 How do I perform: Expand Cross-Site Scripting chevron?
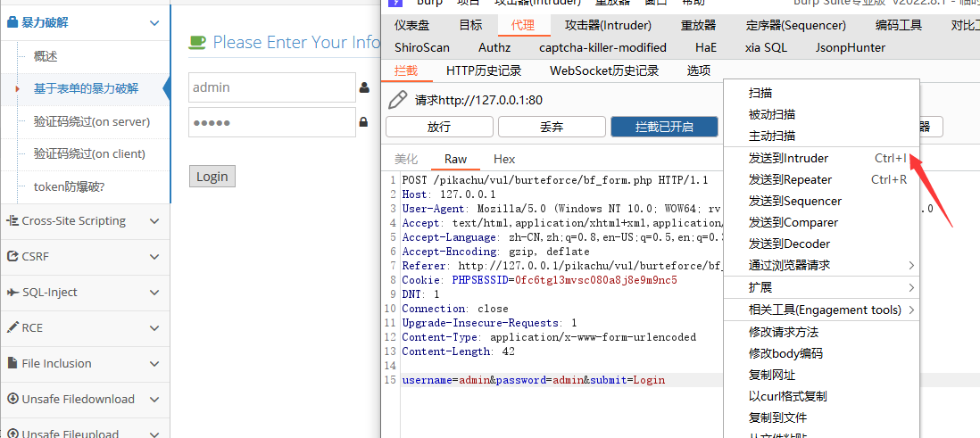coord(155,221)
